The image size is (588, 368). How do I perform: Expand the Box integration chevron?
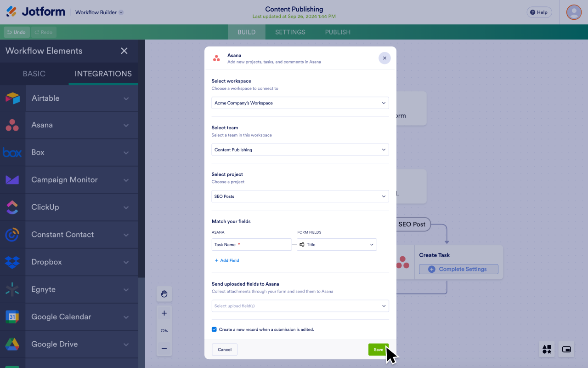126,153
